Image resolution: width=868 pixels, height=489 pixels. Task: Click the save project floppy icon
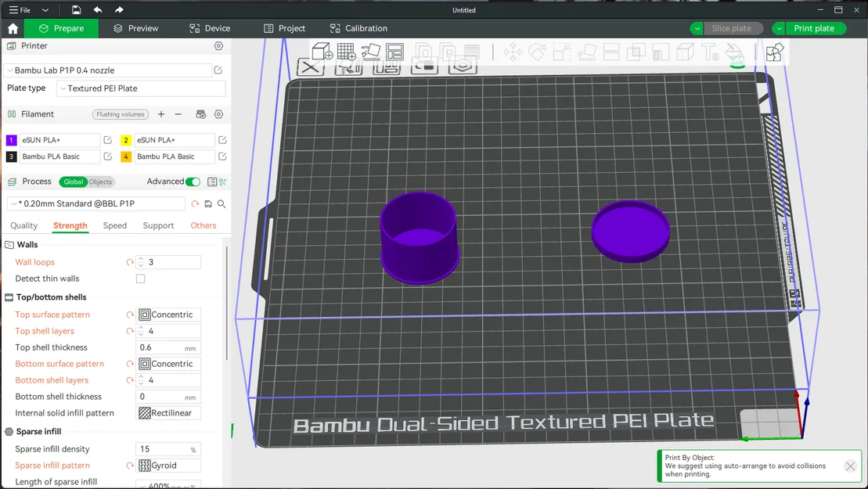pos(77,10)
